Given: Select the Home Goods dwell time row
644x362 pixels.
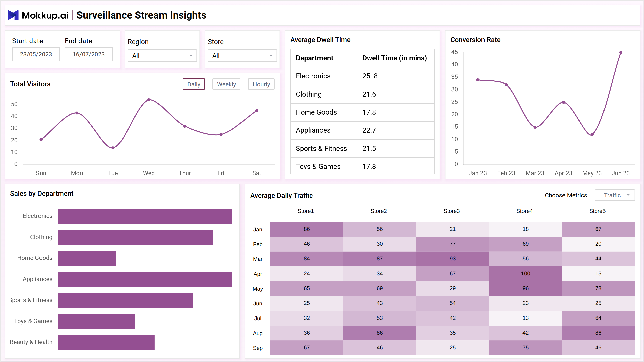Looking at the screenshot, I should pyautogui.click(x=363, y=112).
